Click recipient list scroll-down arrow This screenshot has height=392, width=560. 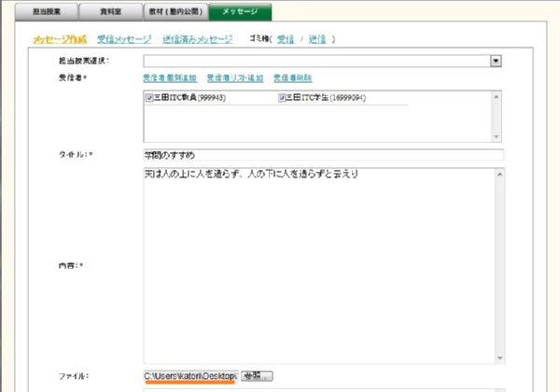point(497,136)
